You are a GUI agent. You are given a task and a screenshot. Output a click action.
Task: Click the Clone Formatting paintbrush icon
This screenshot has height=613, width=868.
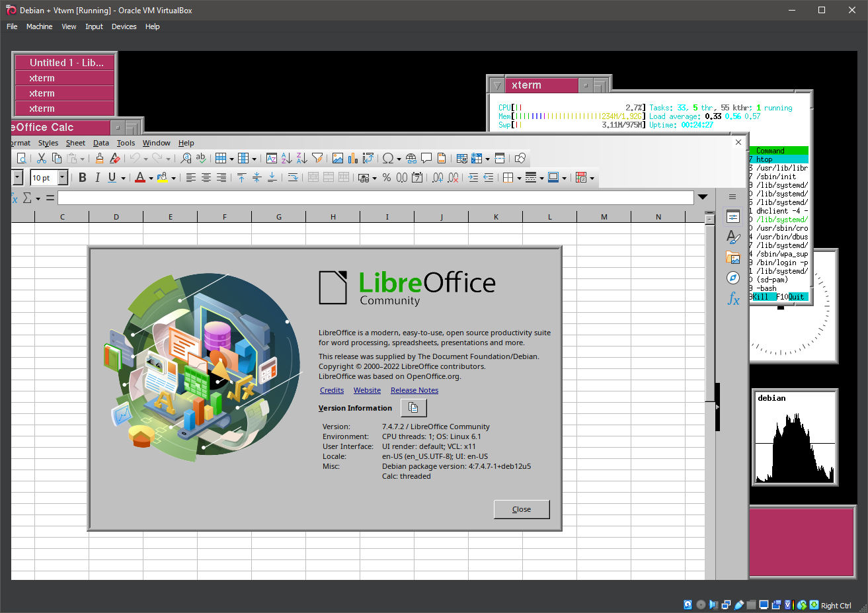click(99, 158)
